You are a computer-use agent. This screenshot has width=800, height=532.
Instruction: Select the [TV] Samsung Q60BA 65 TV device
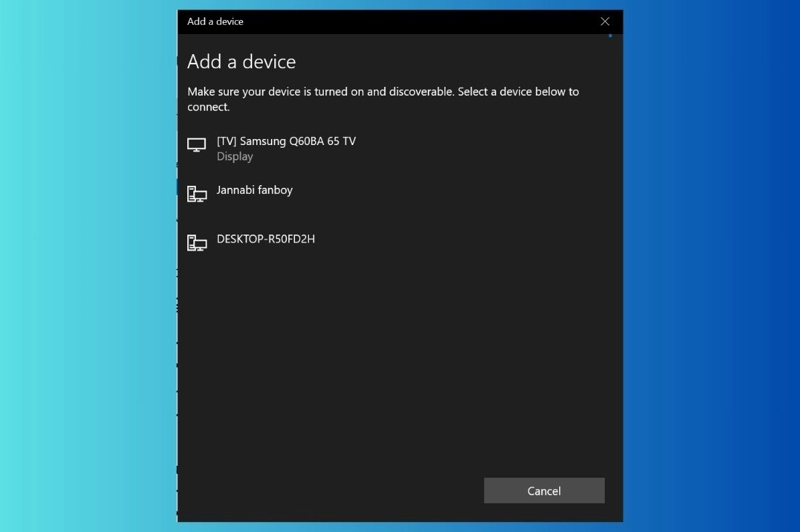pyautogui.click(x=286, y=141)
